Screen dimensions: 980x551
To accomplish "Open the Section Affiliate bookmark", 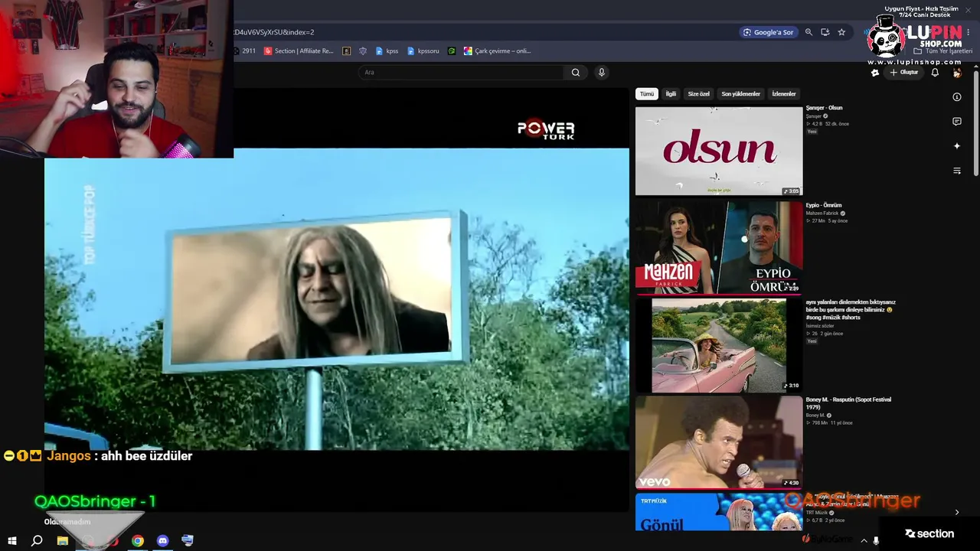I will (x=299, y=51).
